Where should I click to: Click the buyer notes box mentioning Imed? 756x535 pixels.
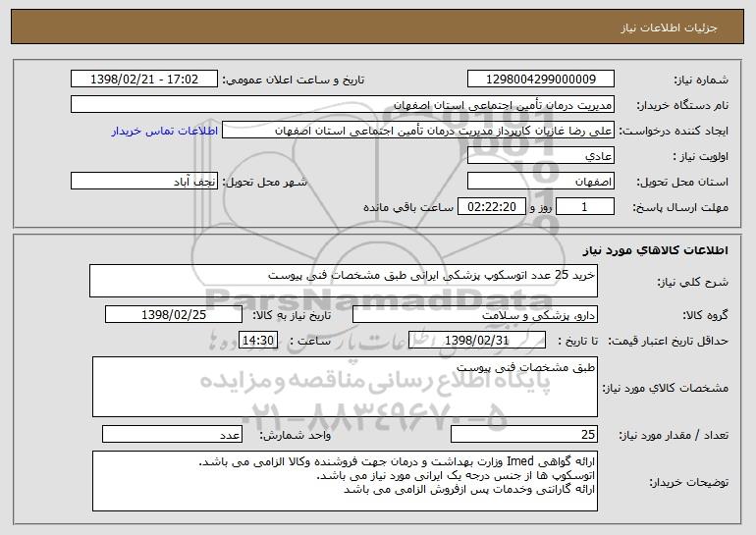345,481
